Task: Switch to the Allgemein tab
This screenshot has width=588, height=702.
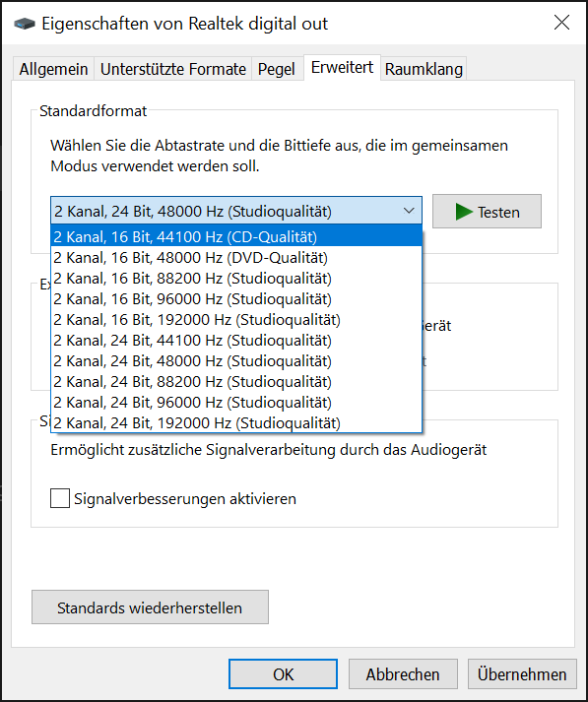Action: [x=53, y=69]
